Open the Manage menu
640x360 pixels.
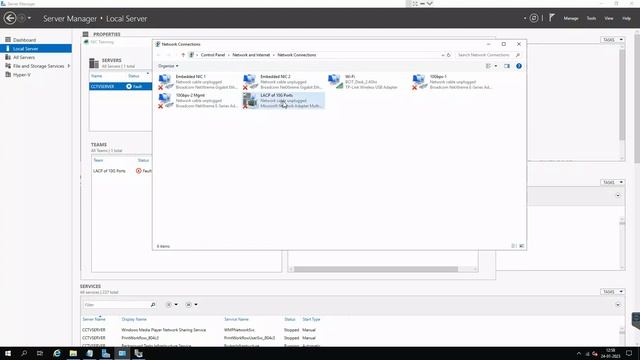pos(571,18)
